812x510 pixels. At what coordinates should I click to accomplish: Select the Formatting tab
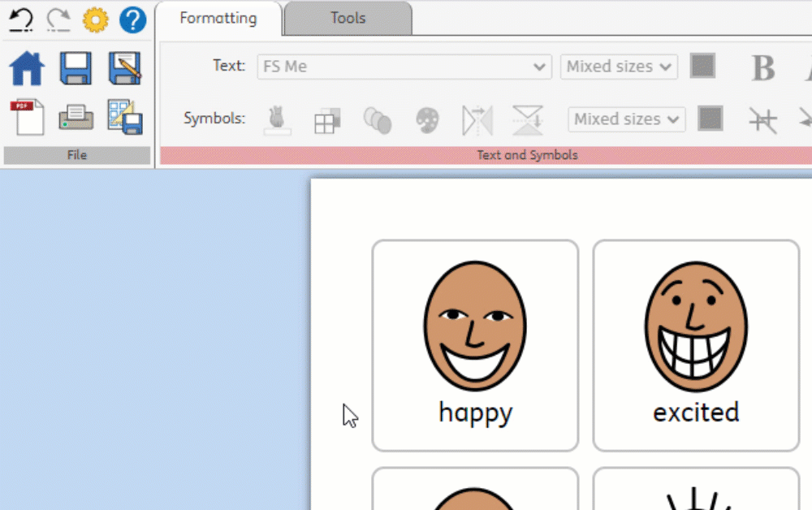click(x=218, y=18)
